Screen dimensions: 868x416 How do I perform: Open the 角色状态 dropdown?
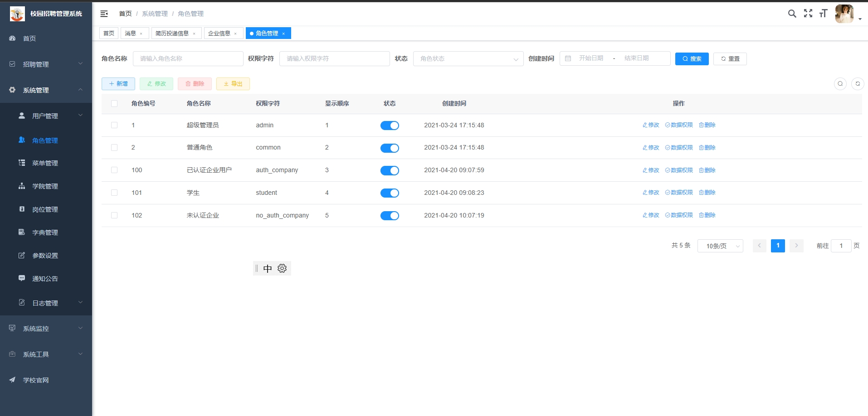468,59
